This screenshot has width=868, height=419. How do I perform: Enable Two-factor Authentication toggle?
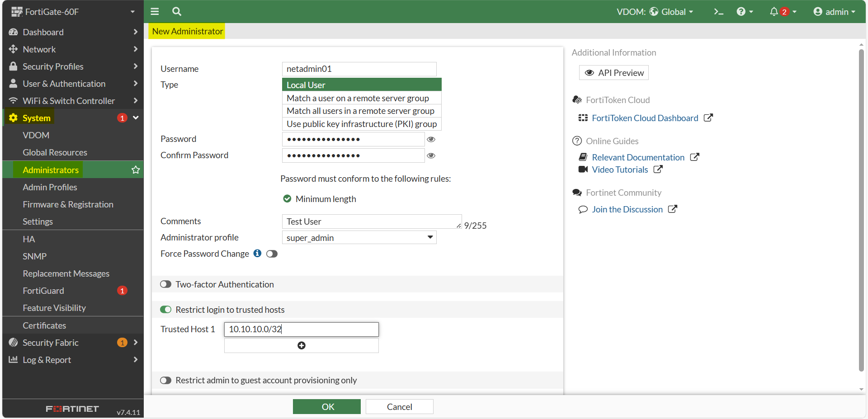coord(165,284)
